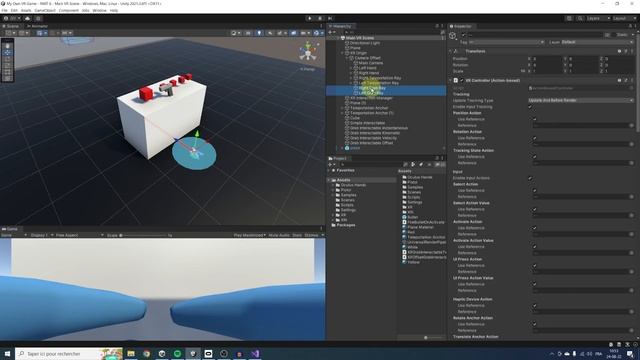
Task: Toggle the Enable Input Actions checkbox
Action: point(530,178)
